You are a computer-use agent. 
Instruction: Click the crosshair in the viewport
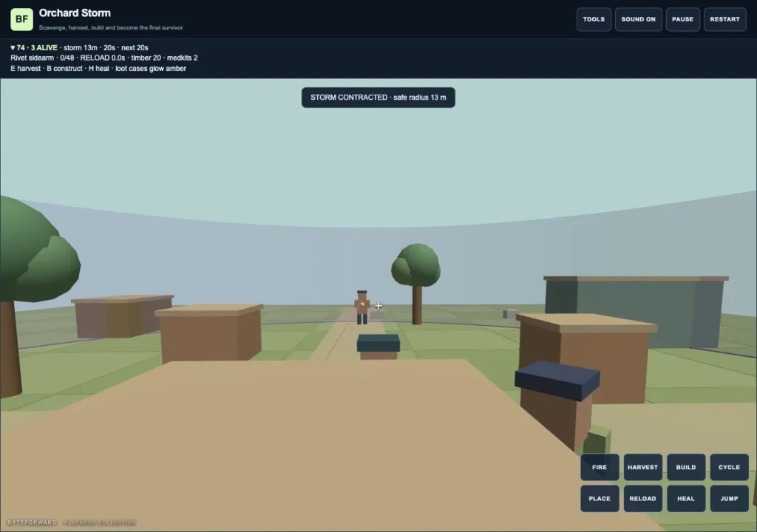pos(378,306)
